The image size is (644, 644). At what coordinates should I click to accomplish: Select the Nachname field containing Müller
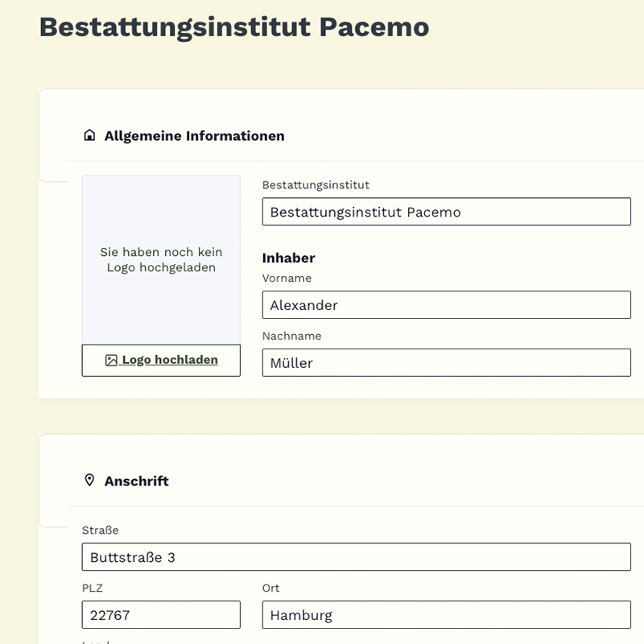point(446,363)
